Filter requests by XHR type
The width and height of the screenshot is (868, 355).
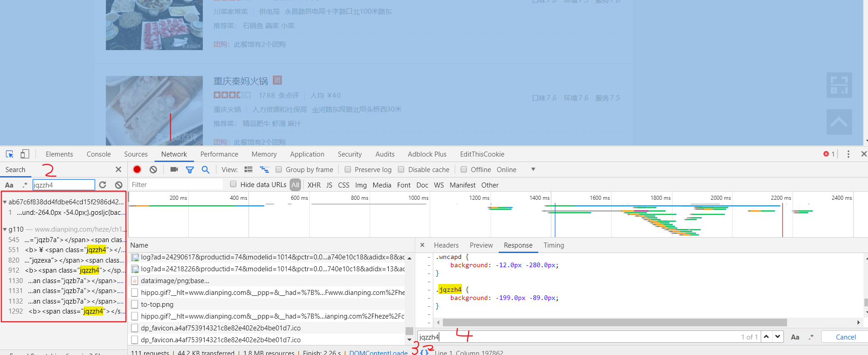314,185
